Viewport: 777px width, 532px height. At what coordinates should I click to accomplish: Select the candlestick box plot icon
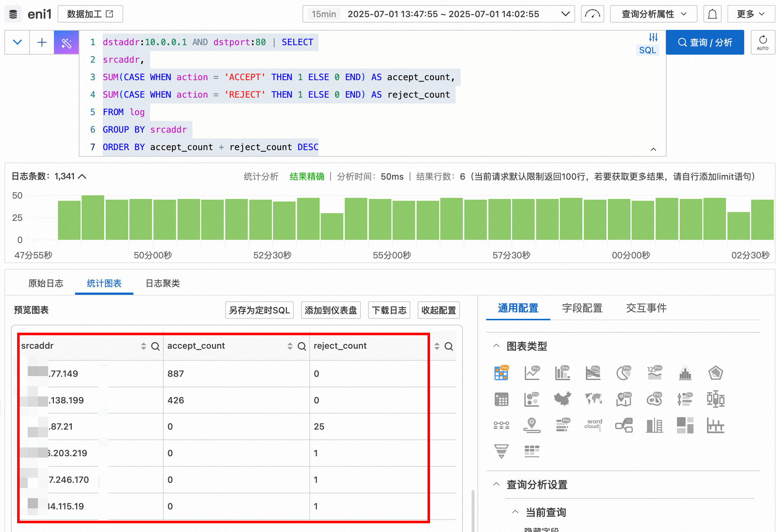716,399
